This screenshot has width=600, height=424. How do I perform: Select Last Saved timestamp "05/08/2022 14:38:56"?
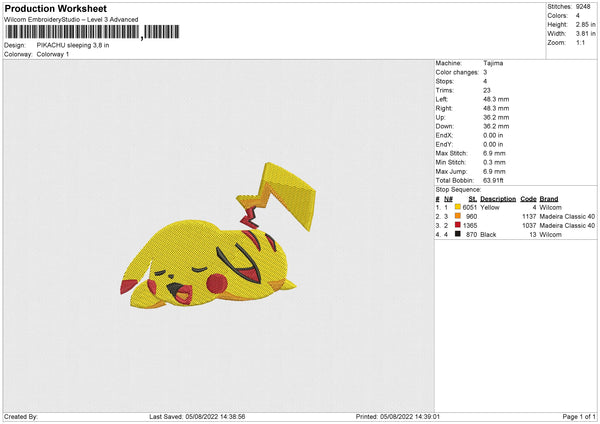click(x=215, y=416)
